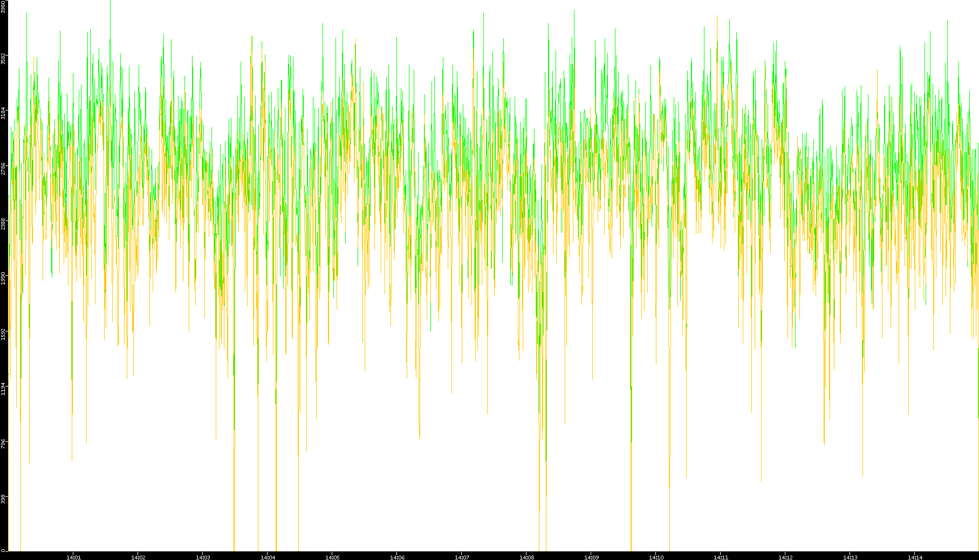979x560 pixels.
Task: Pick the 2786 label on vertical axis
Action: click(4, 168)
